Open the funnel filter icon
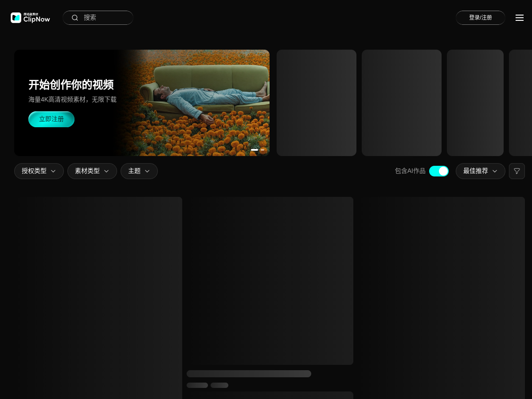Viewport: 532px width, 399px height. pyautogui.click(x=517, y=171)
